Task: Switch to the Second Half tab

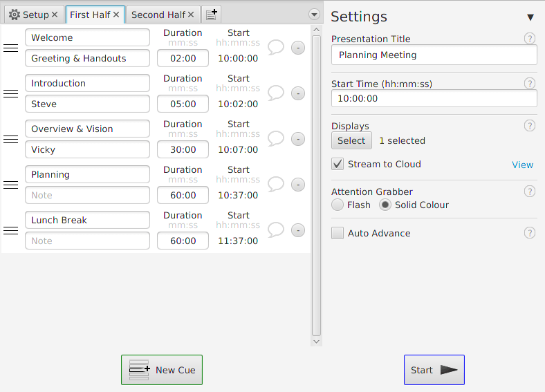Action: pos(158,15)
